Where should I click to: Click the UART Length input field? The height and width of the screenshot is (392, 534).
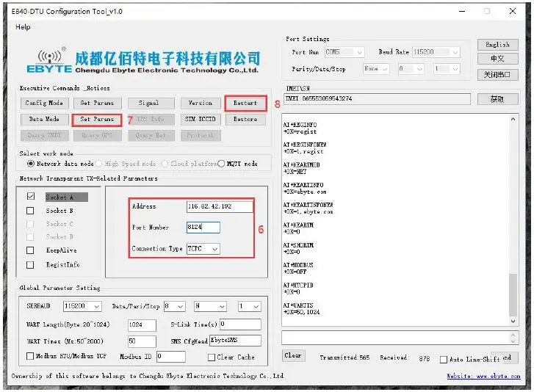coord(142,325)
